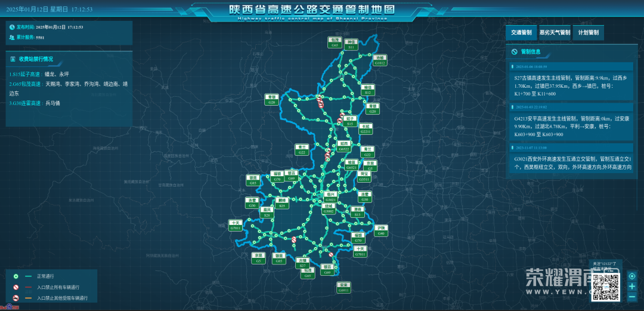This screenshot has width=644, height=311.
Task: Zoom in with the plus button
Action: click(631, 286)
